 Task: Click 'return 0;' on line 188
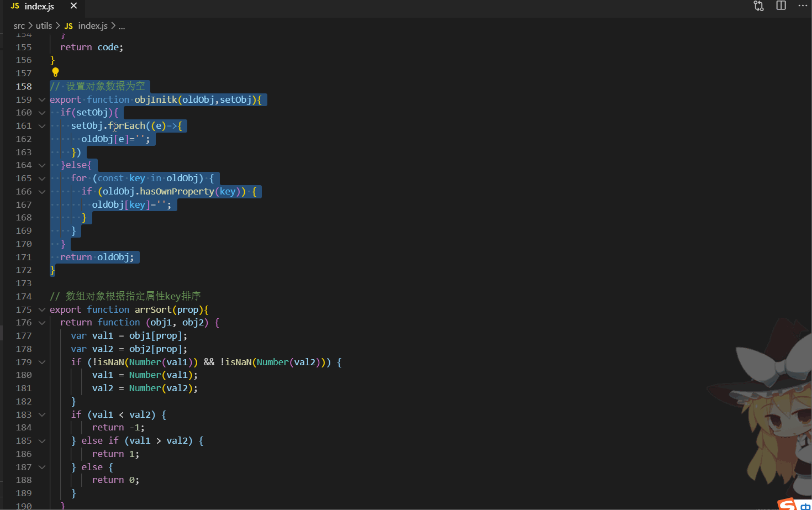coord(115,480)
